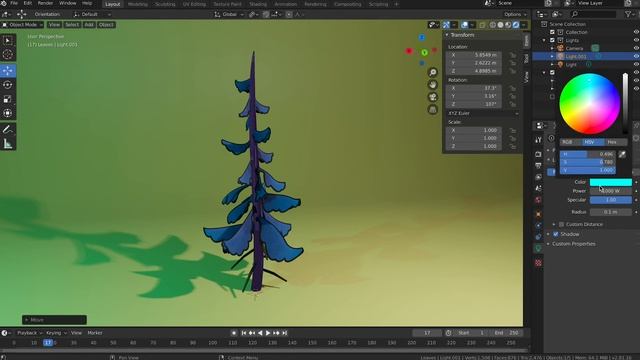Pick a color with the eyedropper icon

(622, 154)
